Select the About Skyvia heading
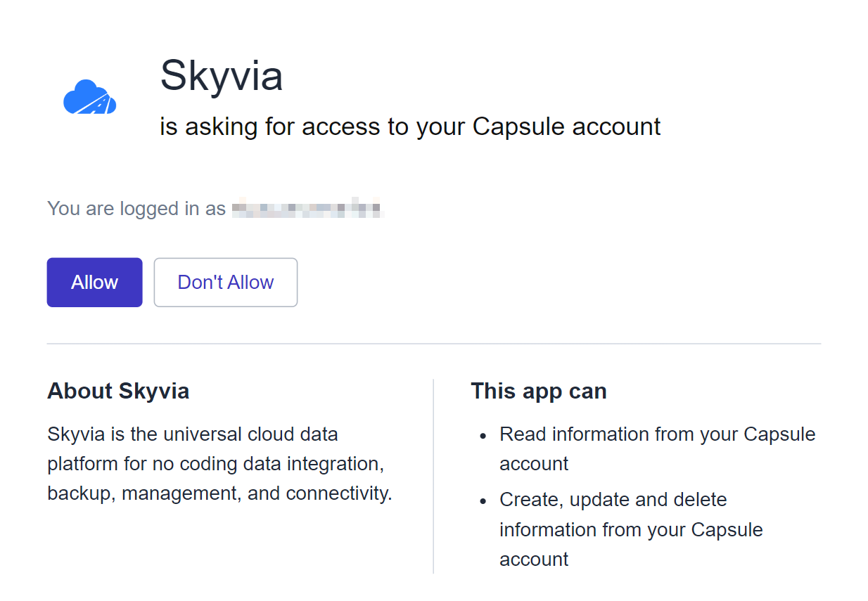The height and width of the screenshot is (601, 868). pos(118,391)
